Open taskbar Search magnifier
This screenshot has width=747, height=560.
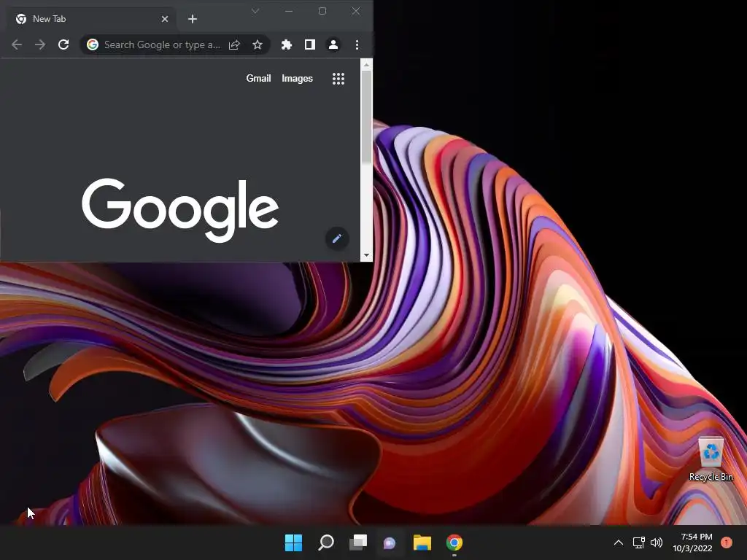point(326,542)
